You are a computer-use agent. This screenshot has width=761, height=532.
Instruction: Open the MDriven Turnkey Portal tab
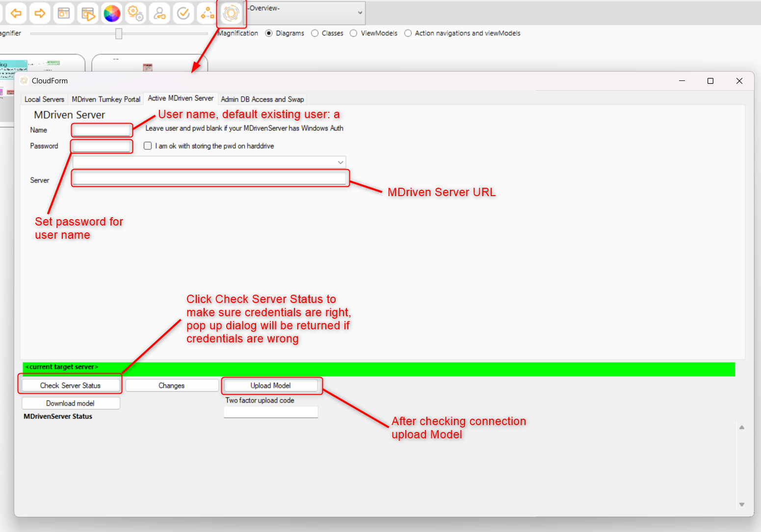tap(106, 100)
